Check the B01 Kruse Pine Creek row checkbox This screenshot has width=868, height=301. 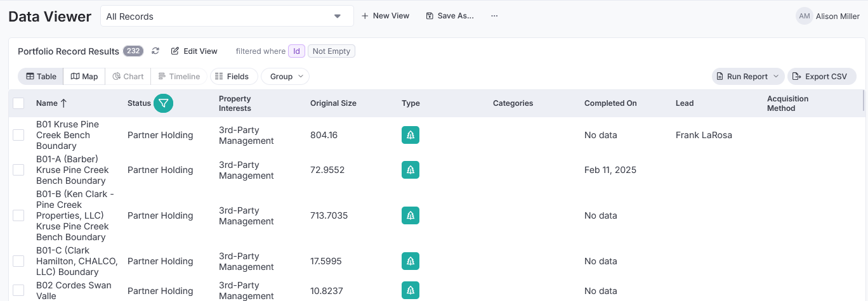18,135
